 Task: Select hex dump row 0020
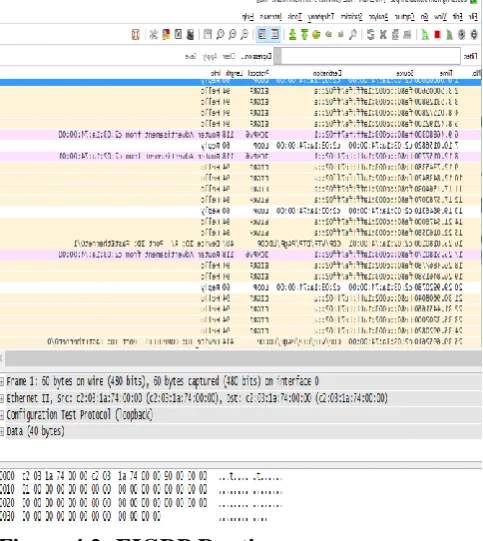(x=141, y=503)
